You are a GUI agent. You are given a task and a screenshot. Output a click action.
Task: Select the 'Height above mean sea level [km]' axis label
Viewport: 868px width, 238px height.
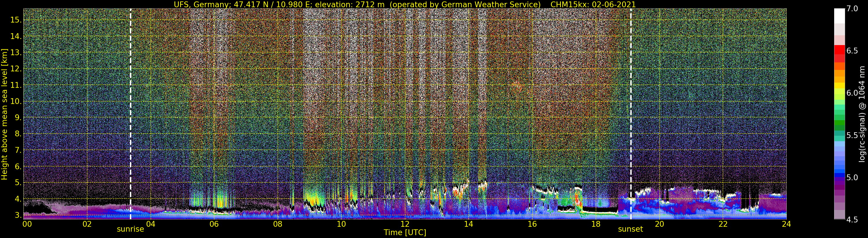pyautogui.click(x=4, y=114)
